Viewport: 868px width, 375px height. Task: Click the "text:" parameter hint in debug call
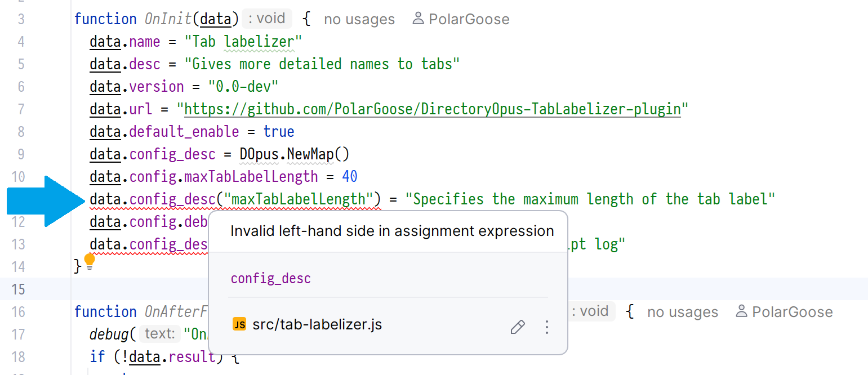coord(159,334)
